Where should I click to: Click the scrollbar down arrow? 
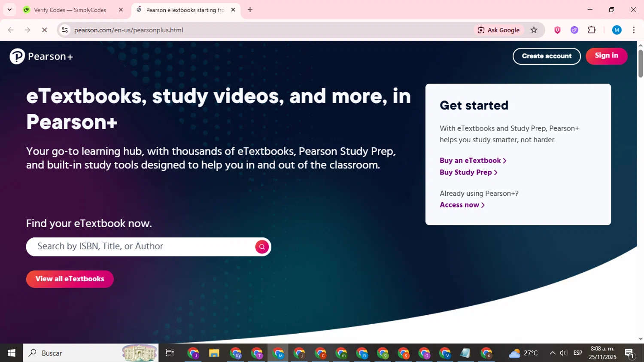pyautogui.click(x=641, y=339)
